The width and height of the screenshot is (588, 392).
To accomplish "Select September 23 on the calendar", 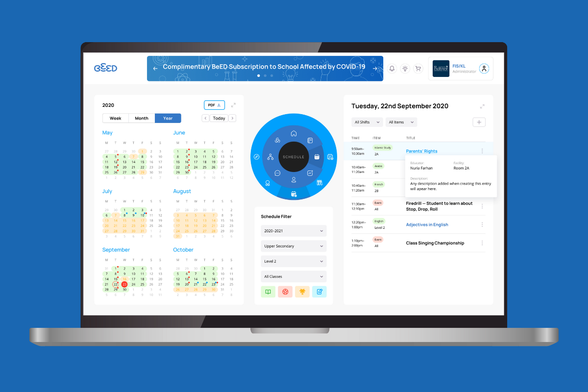I will click(x=124, y=284).
